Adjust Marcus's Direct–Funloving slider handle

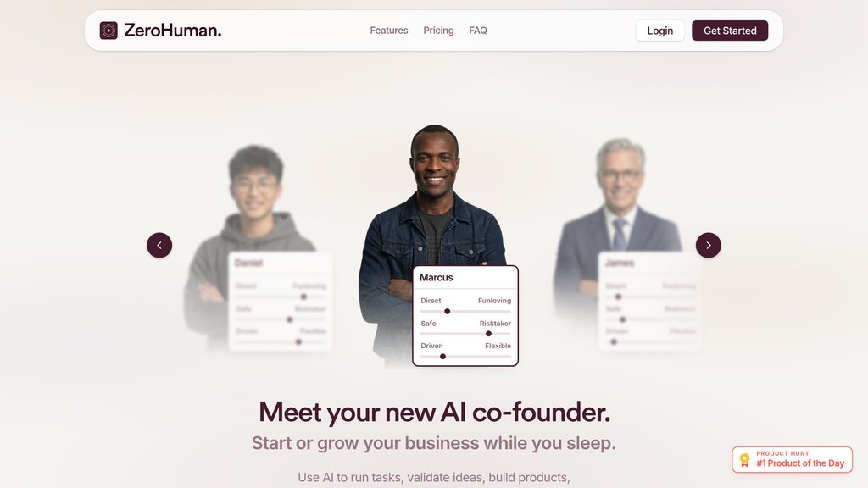[448, 312]
